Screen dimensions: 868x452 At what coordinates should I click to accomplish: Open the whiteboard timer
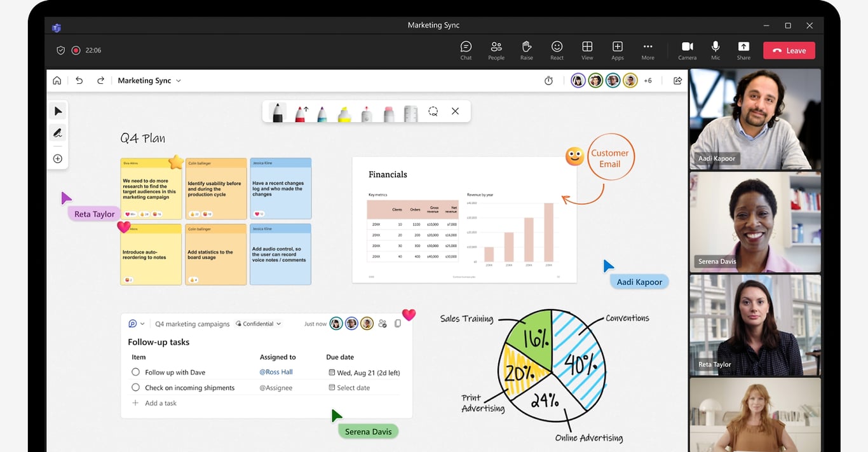click(x=549, y=81)
